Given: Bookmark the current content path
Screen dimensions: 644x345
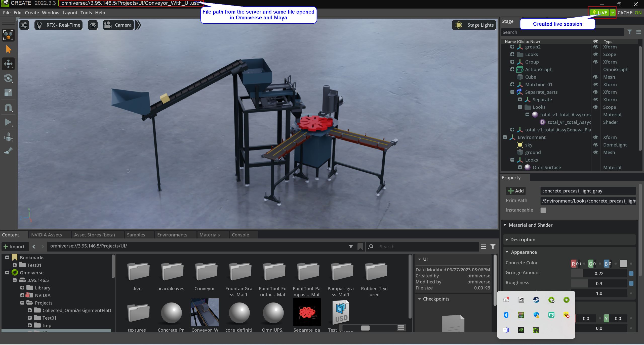Looking at the screenshot, I should pyautogui.click(x=360, y=247).
